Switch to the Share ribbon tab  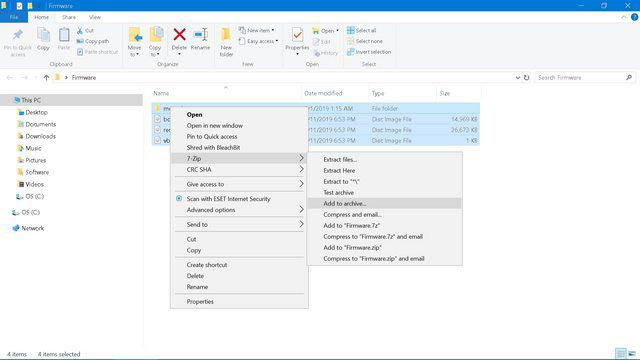69,17
